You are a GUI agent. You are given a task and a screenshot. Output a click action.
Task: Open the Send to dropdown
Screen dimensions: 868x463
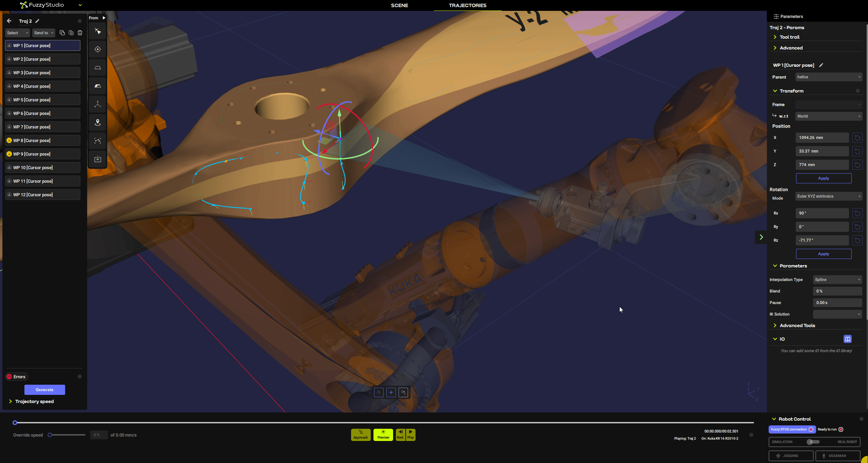(x=44, y=33)
